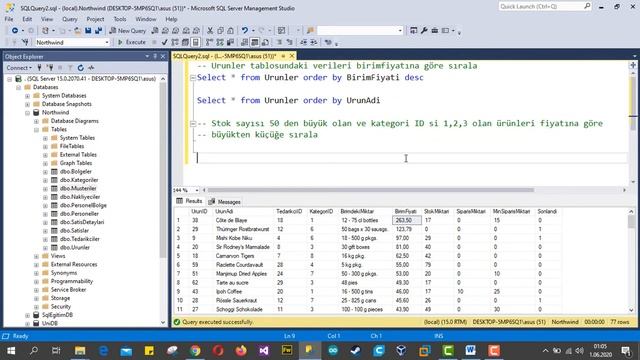Click the Execute button
Viewport: 640px width, 360px height.
(132, 42)
